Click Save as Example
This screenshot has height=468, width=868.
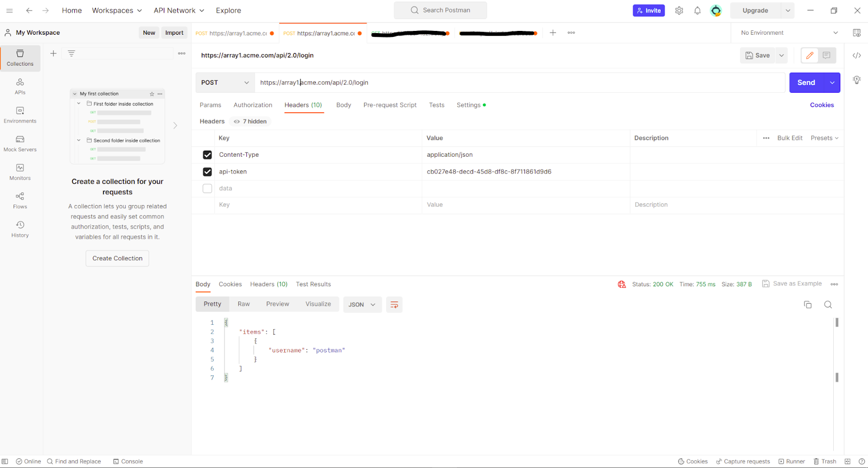point(792,284)
